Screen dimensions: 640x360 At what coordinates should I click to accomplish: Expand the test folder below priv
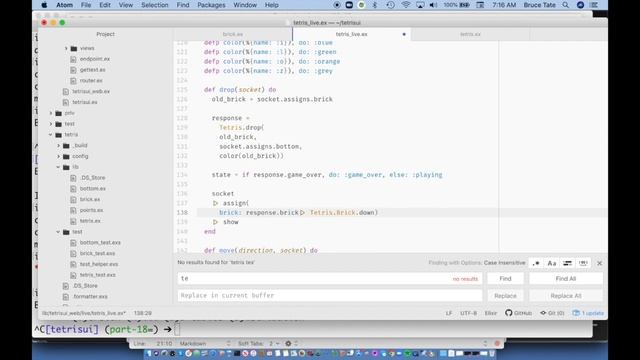coord(51,124)
